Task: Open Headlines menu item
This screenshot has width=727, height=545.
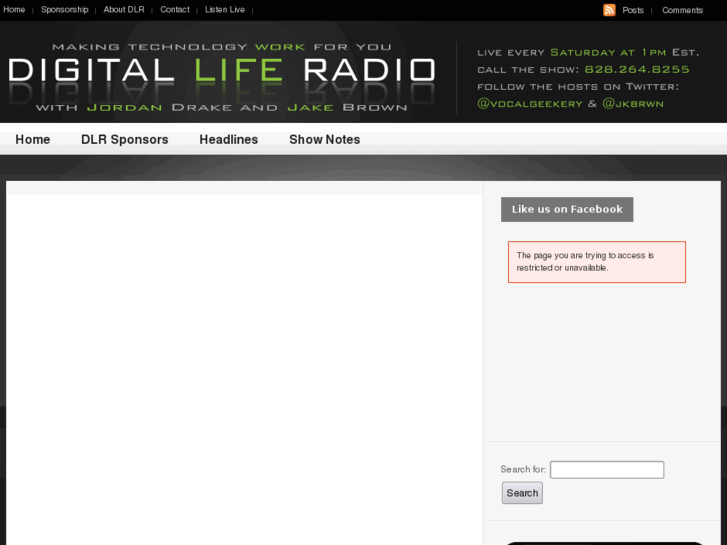Action: pyautogui.click(x=229, y=139)
